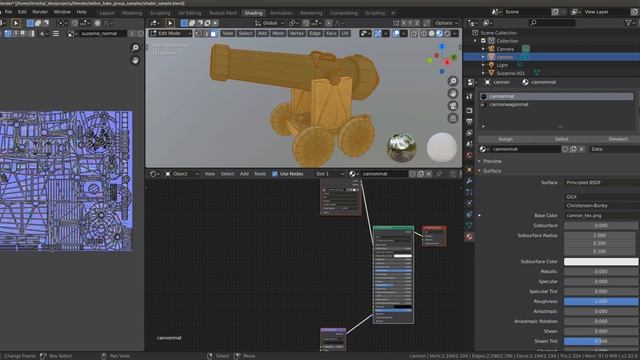Click the image editor pan hand icon

pos(135,60)
